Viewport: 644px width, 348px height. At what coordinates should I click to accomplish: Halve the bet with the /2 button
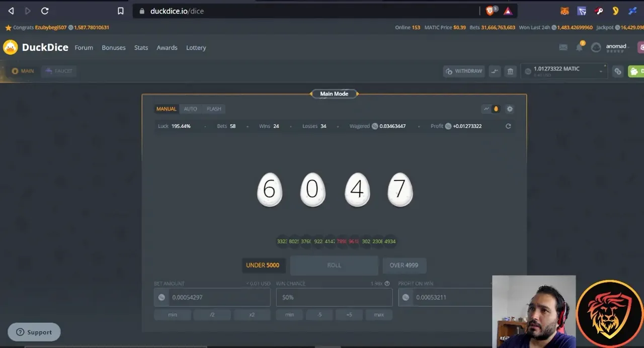click(212, 315)
